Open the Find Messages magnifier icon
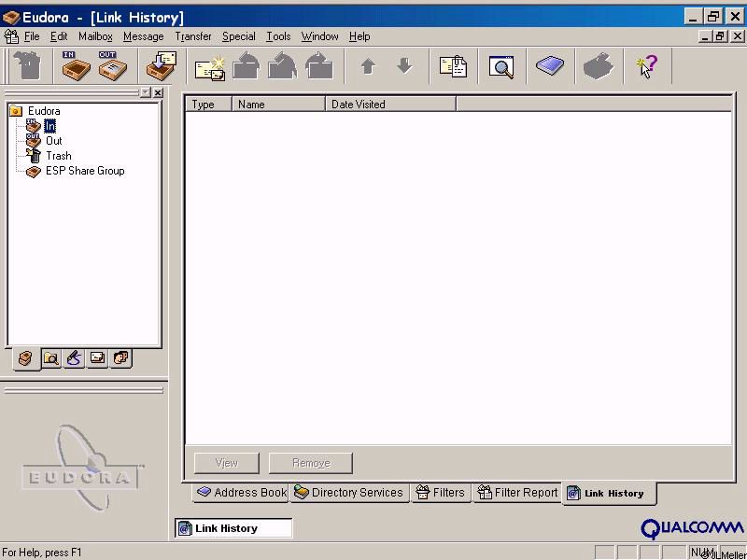This screenshot has width=747, height=560. [501, 66]
